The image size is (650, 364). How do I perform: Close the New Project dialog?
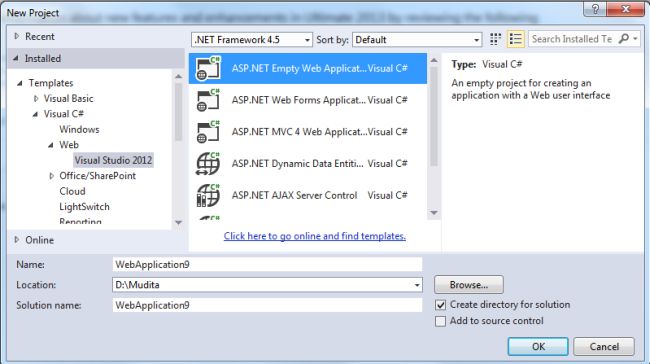coord(626,9)
